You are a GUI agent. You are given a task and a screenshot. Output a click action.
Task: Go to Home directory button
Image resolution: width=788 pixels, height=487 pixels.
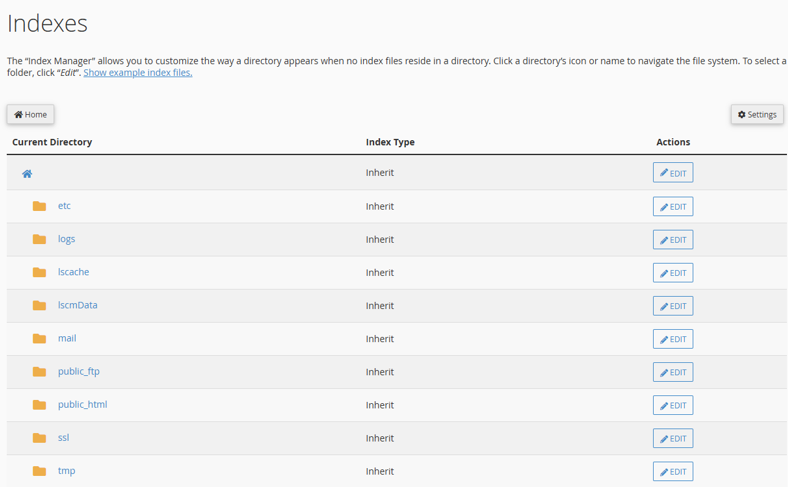pyautogui.click(x=30, y=115)
